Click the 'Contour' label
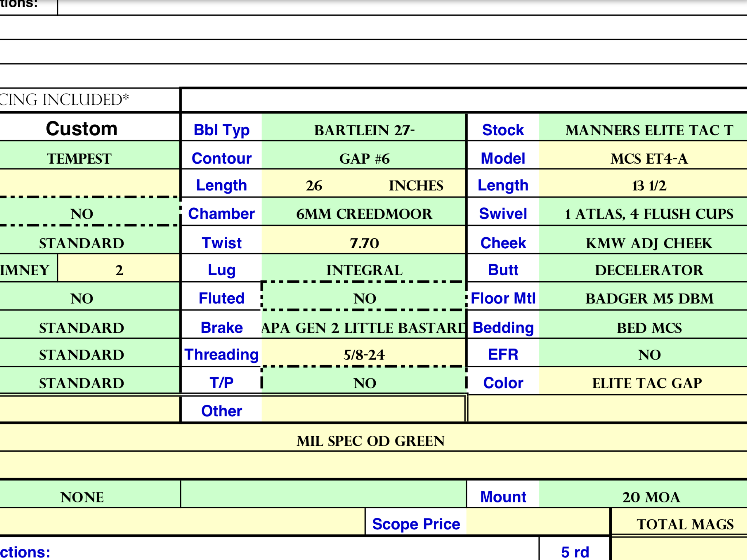This screenshot has height=560, width=747. (221, 158)
